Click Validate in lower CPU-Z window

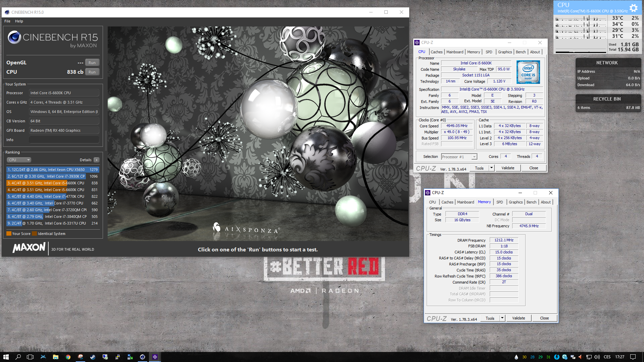[519, 318]
